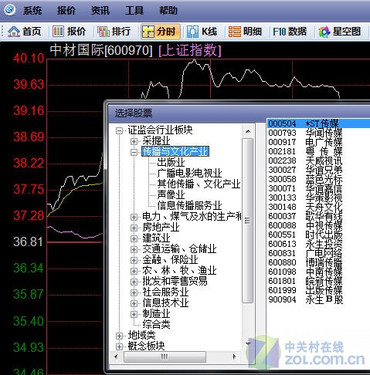Expand the 地域类 node

pyautogui.click(x=119, y=336)
